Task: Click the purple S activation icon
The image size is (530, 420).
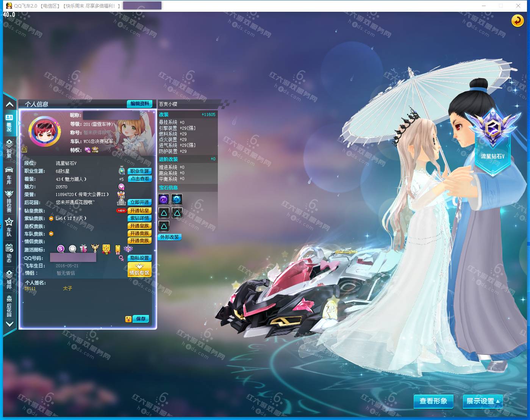Action: click(x=61, y=249)
